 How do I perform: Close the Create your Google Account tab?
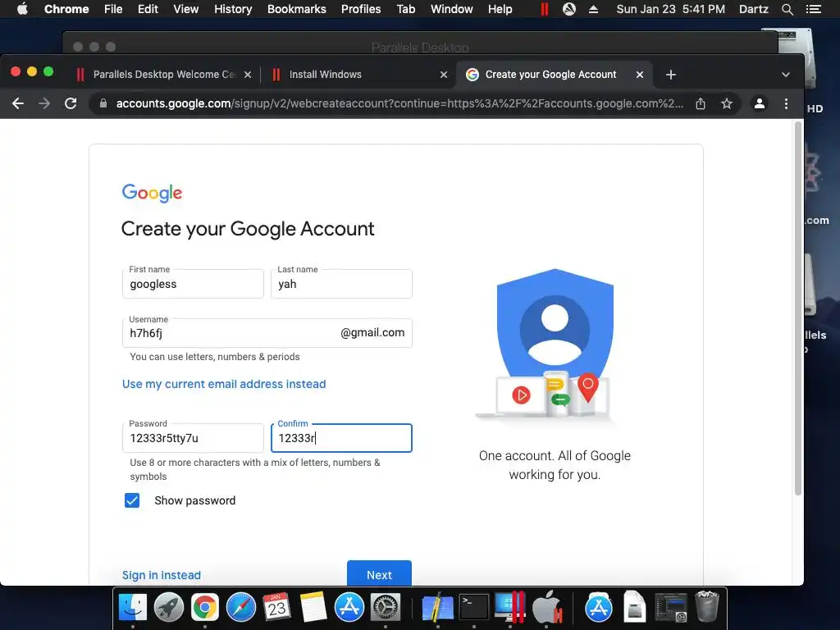(x=640, y=75)
